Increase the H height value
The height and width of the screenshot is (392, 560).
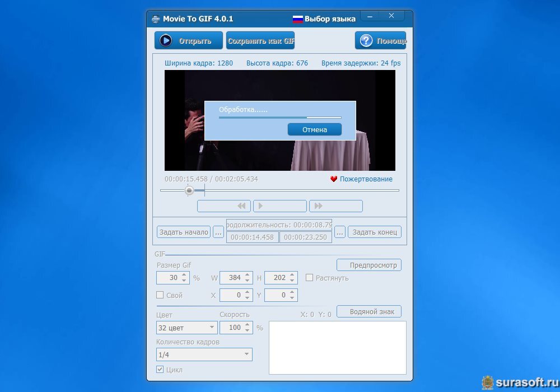click(x=292, y=275)
